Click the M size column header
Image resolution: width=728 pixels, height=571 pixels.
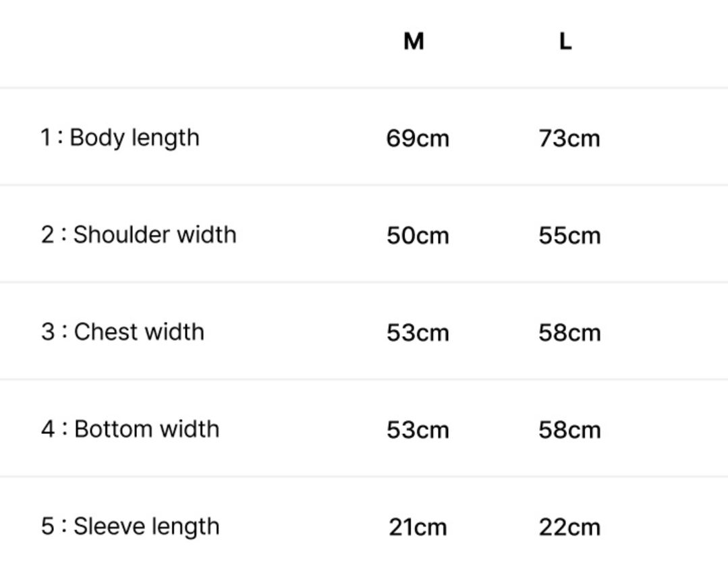click(x=414, y=42)
